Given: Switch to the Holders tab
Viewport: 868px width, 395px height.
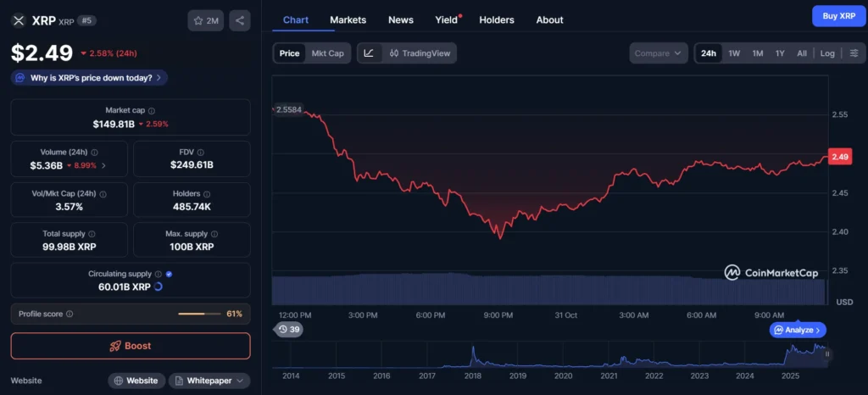Looking at the screenshot, I should 496,19.
